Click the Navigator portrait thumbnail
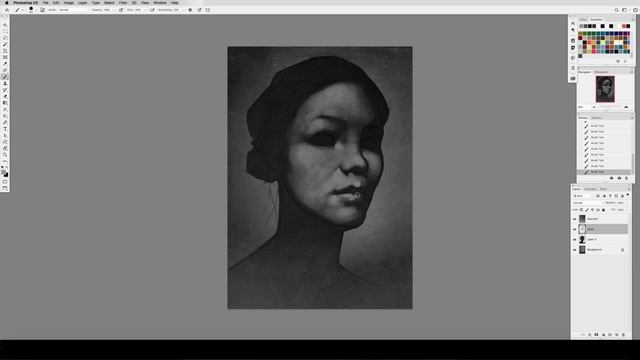 coord(605,89)
